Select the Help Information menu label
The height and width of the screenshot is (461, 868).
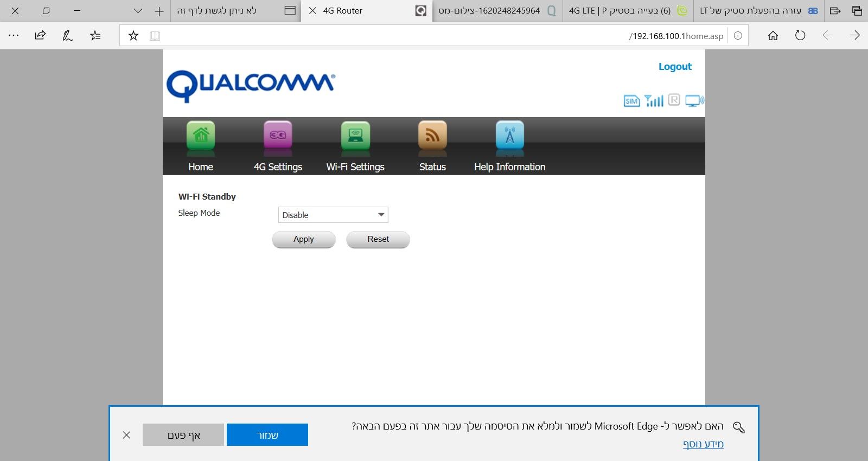point(510,167)
